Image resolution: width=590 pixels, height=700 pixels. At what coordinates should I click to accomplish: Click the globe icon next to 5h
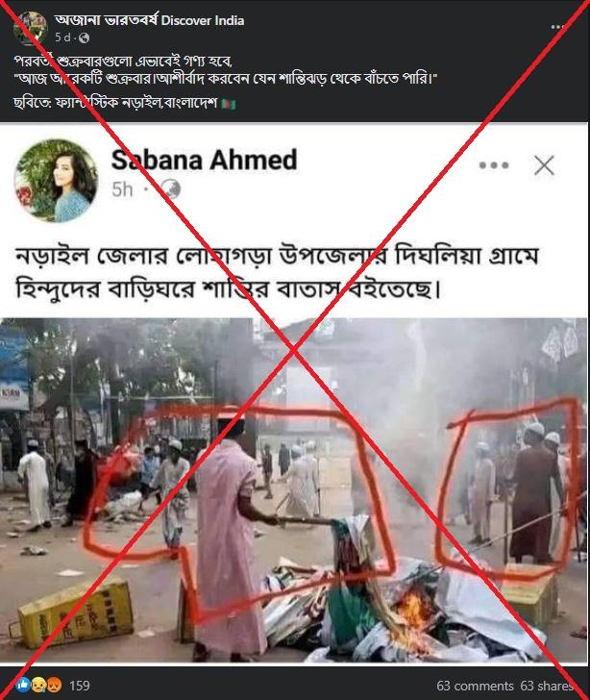(170, 189)
